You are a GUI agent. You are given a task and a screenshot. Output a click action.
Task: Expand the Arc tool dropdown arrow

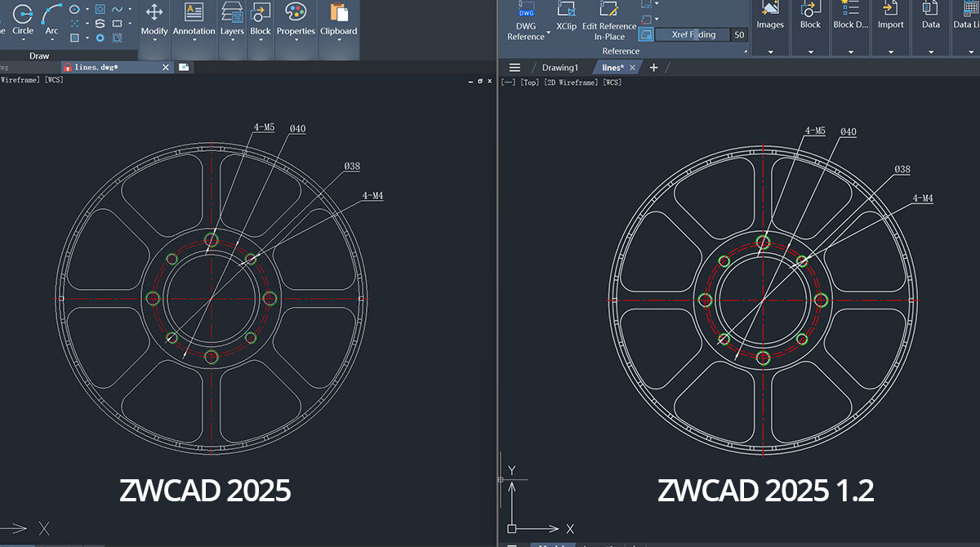[x=52, y=39]
